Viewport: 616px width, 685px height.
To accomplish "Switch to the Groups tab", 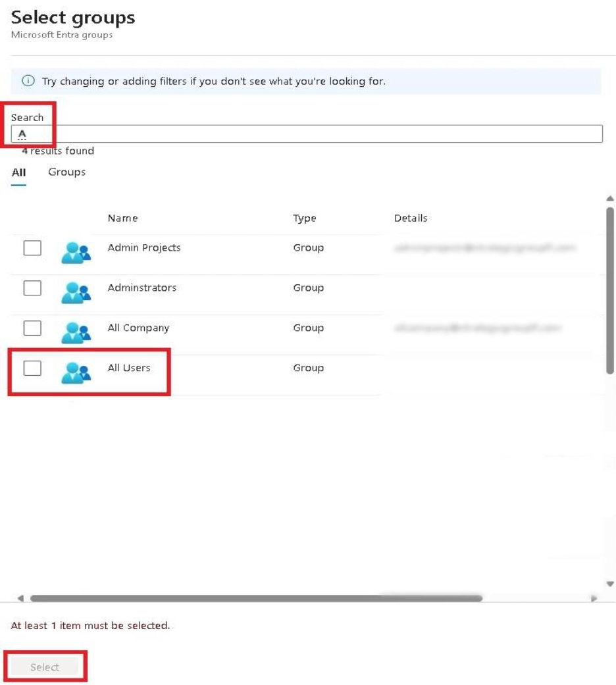I will tap(66, 172).
